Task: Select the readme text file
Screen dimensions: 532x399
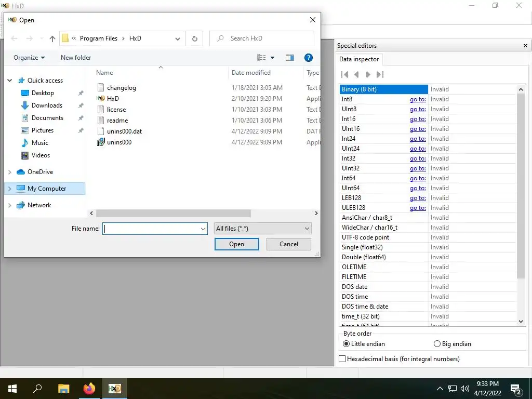Action: [117, 121]
